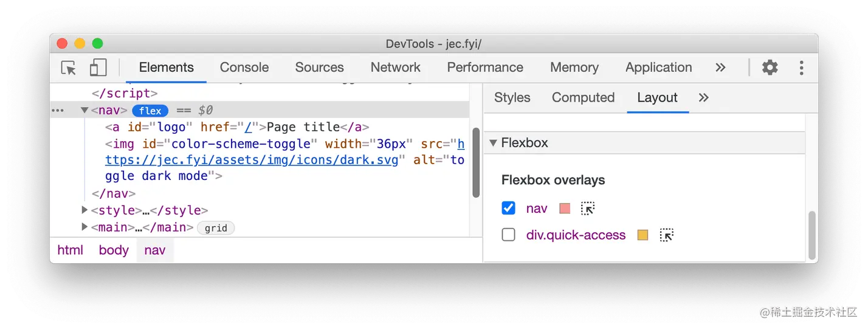Show more DevTools panel tabs

coord(720,68)
